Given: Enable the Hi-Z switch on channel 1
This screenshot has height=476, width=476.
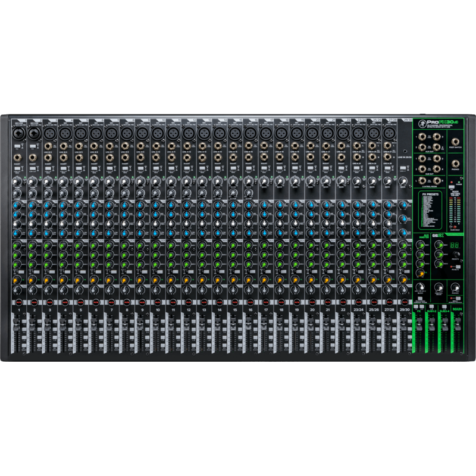Looking at the screenshot, I should pos(18,146).
